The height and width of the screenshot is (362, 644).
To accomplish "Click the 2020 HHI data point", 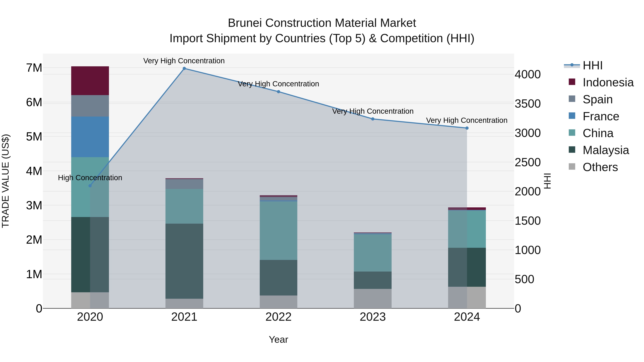I will [x=90, y=186].
